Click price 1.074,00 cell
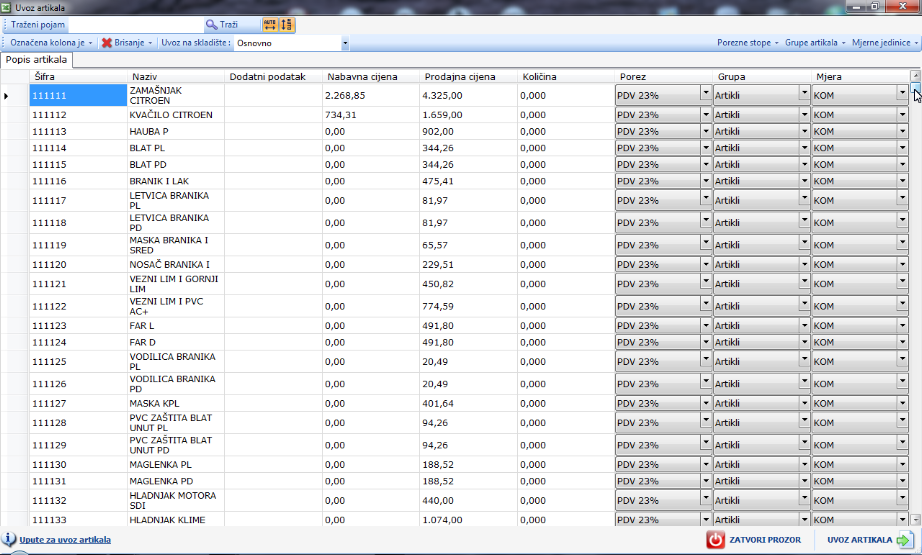922x555 pixels. click(x=468, y=520)
